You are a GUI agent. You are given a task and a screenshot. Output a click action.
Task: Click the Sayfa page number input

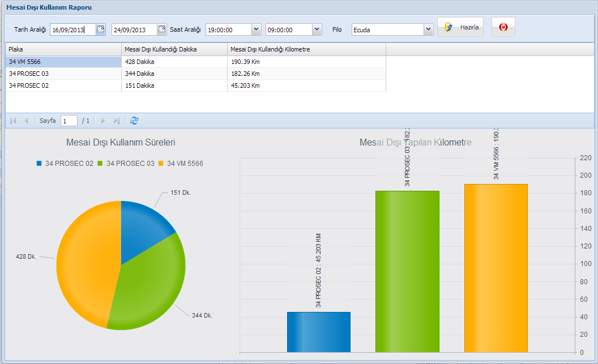tap(69, 121)
